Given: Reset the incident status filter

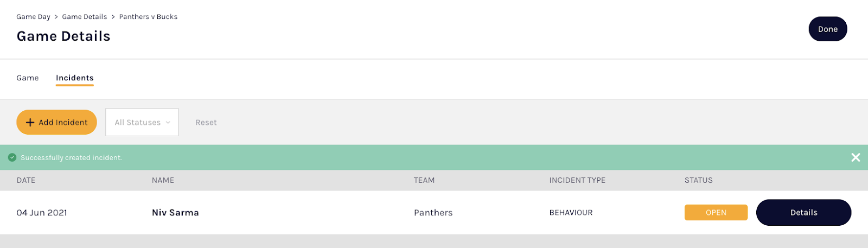Looking at the screenshot, I should click(206, 123).
